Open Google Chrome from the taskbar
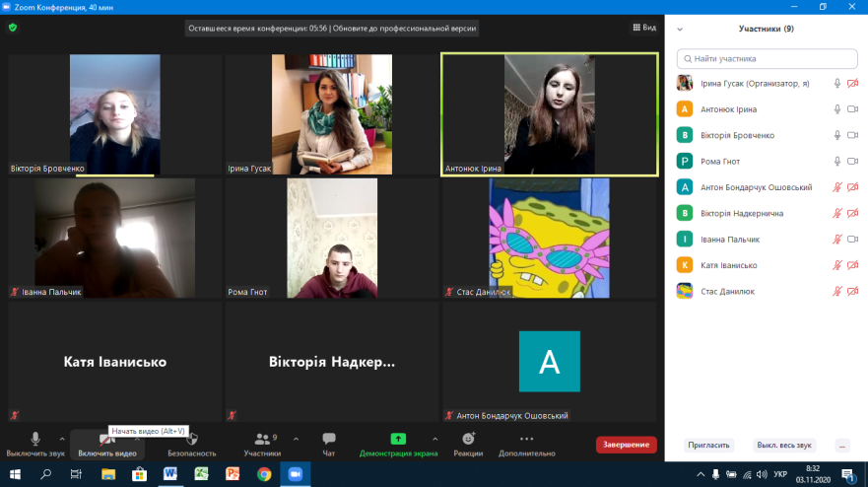 tap(264, 474)
